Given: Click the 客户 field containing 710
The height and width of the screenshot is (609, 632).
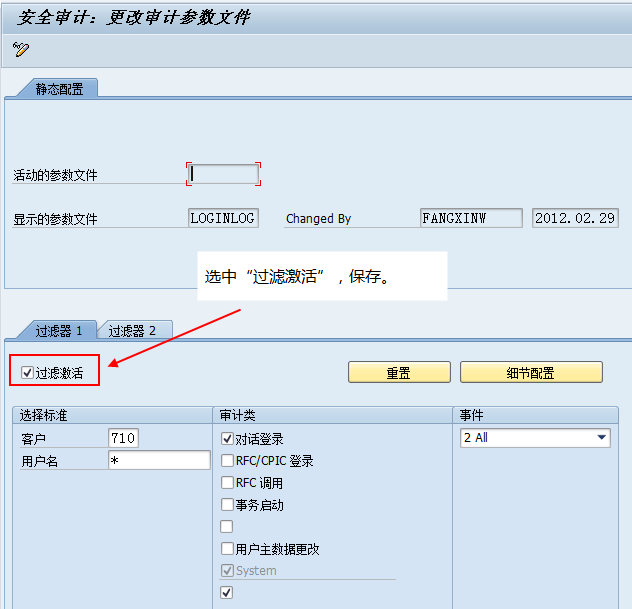Looking at the screenshot, I should pyautogui.click(x=123, y=438).
